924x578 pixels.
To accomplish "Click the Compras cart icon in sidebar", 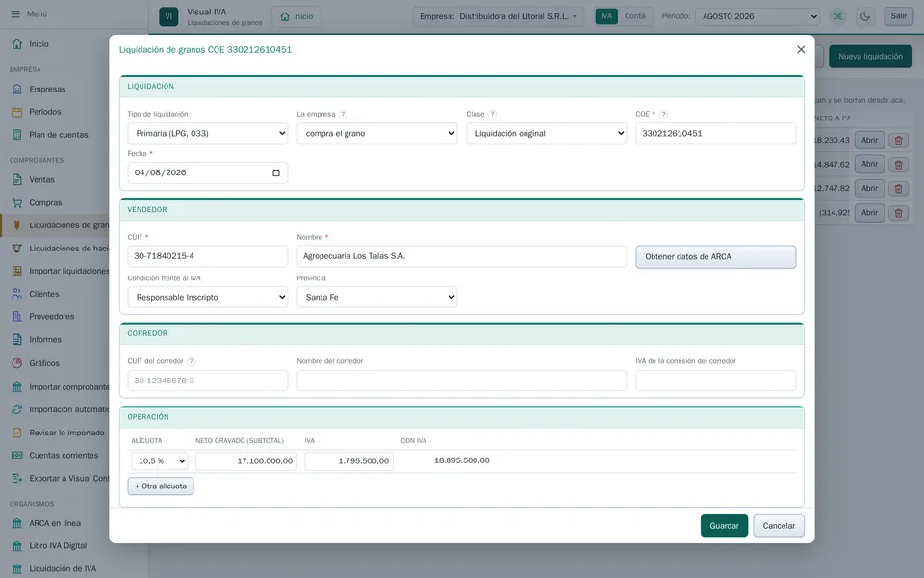I will pos(17,203).
